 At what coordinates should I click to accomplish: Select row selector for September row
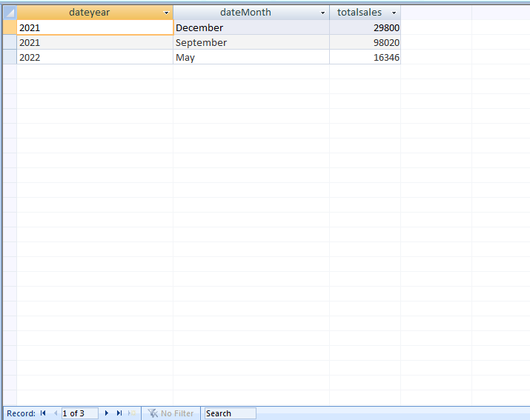point(10,42)
